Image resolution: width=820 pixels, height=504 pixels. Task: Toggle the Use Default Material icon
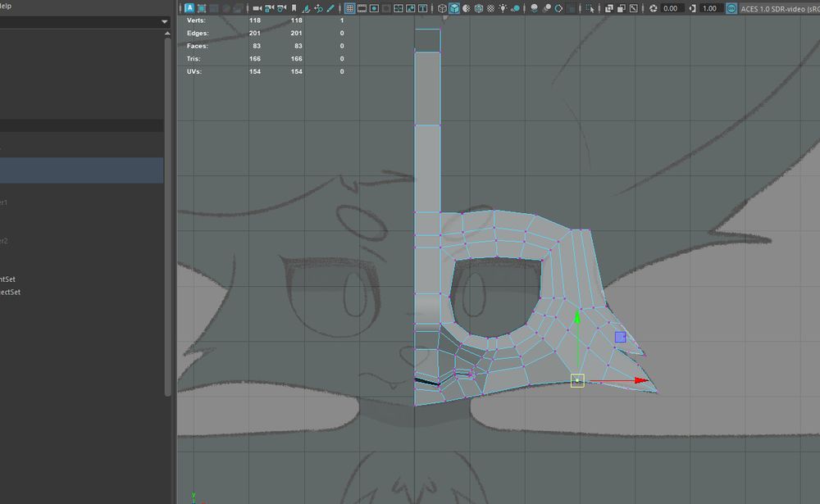[467, 8]
